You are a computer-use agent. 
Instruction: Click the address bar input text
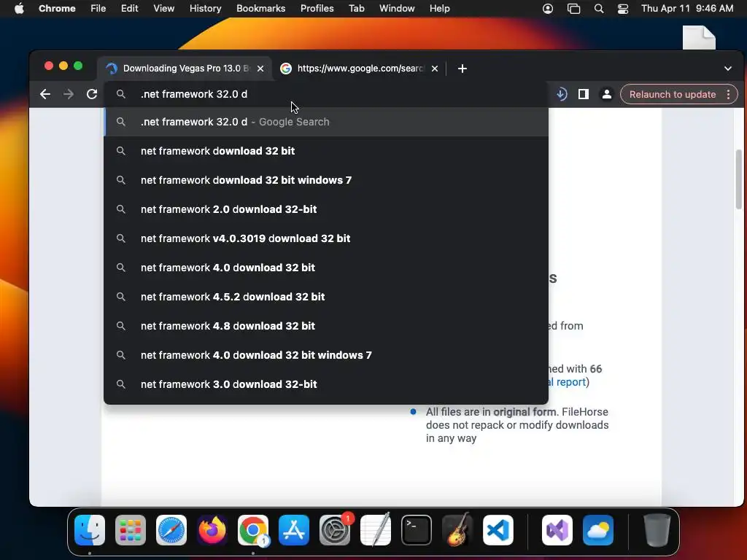tap(194, 94)
